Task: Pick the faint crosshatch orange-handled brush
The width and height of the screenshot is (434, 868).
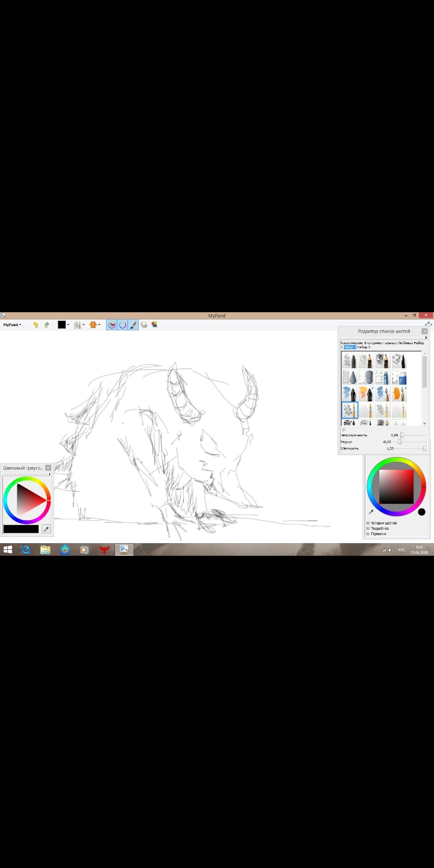Action: (x=366, y=410)
